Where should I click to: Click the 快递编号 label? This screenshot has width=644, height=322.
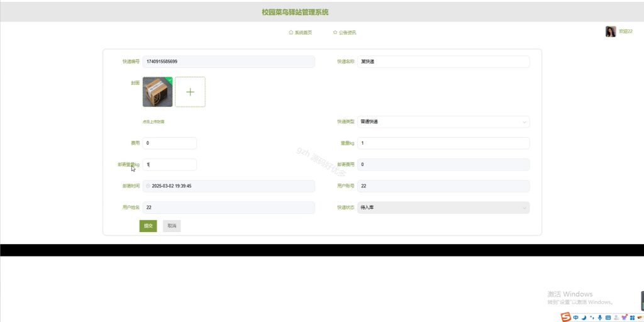(x=131, y=62)
